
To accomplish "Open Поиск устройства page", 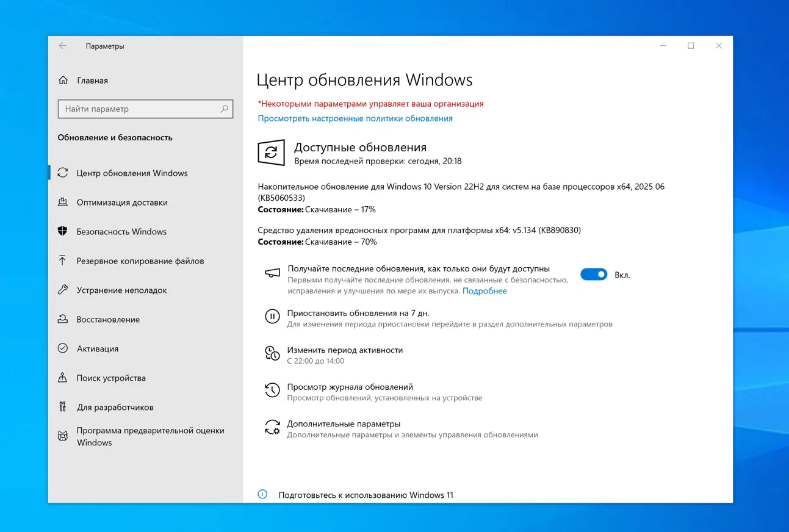I will [111, 378].
